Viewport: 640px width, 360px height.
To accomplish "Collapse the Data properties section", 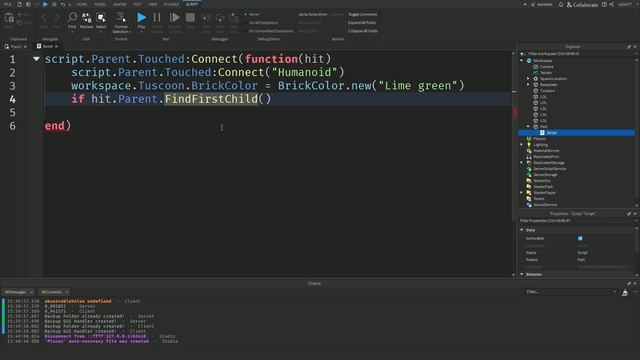I will point(522,230).
